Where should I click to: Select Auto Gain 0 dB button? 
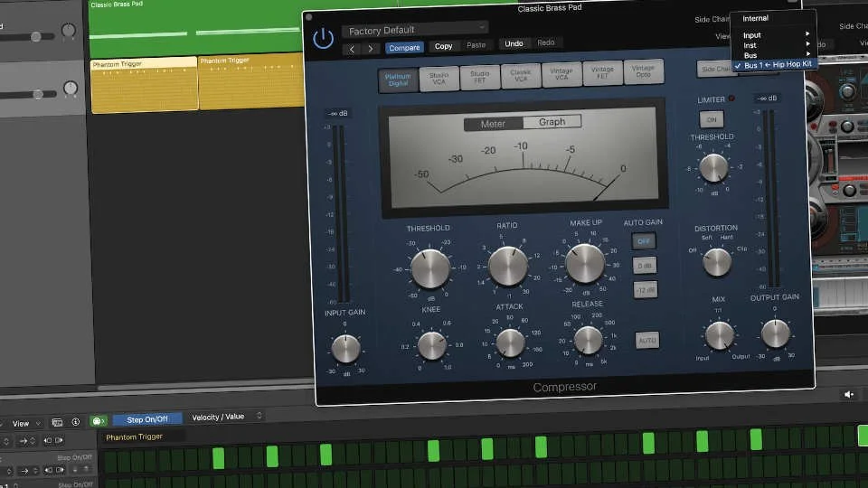(645, 266)
